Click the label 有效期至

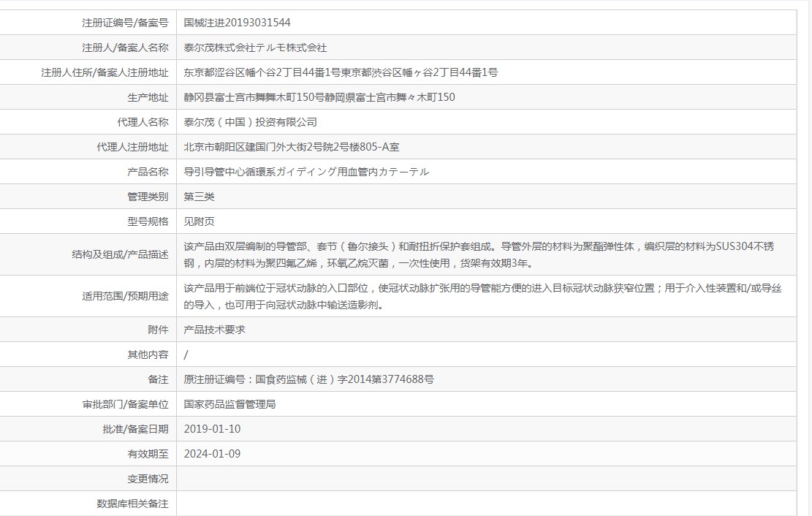pos(148,454)
